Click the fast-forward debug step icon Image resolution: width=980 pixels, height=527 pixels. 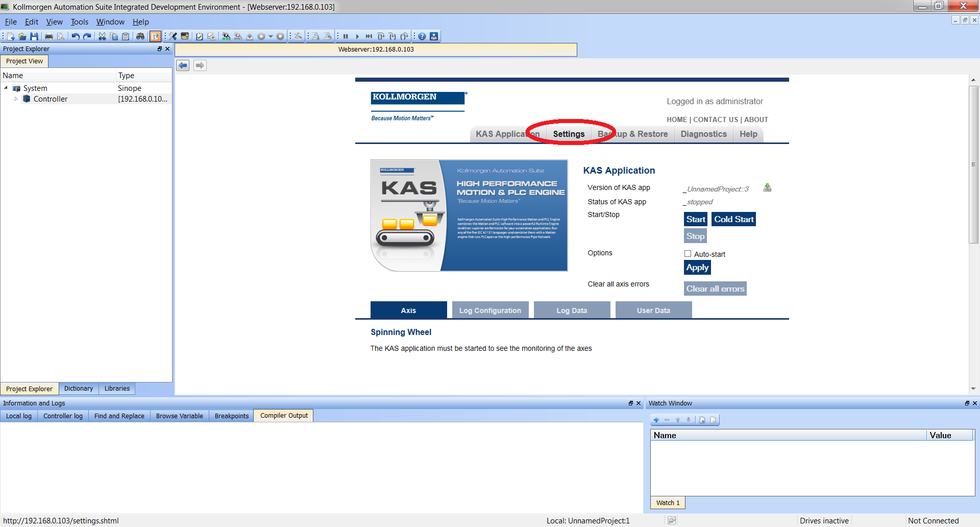tap(369, 36)
